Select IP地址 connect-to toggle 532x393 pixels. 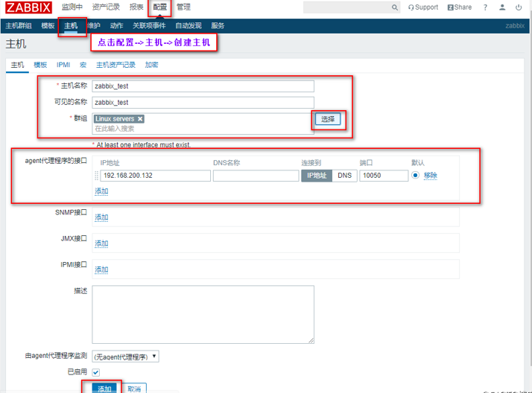[317, 176]
